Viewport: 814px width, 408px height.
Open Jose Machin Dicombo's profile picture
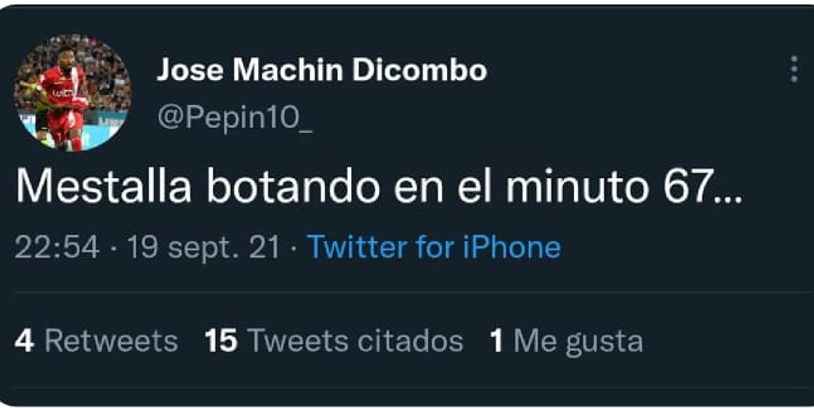point(72,92)
